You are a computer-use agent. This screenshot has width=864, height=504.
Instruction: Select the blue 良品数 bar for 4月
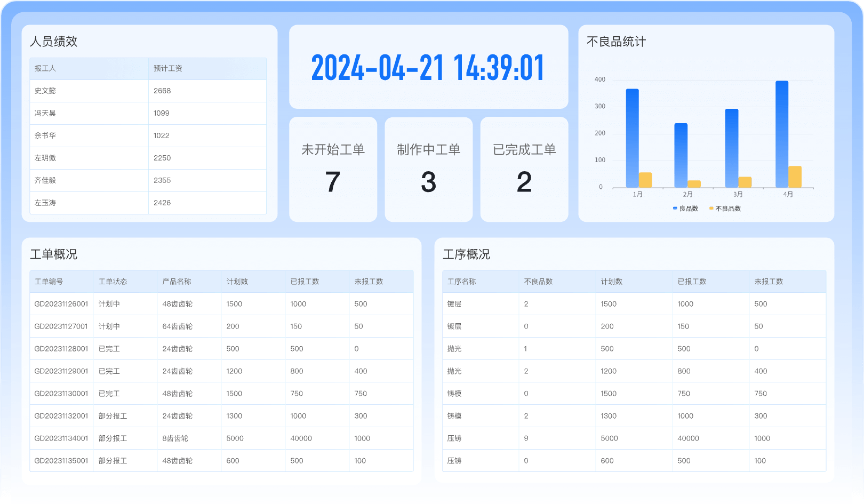[782, 134]
